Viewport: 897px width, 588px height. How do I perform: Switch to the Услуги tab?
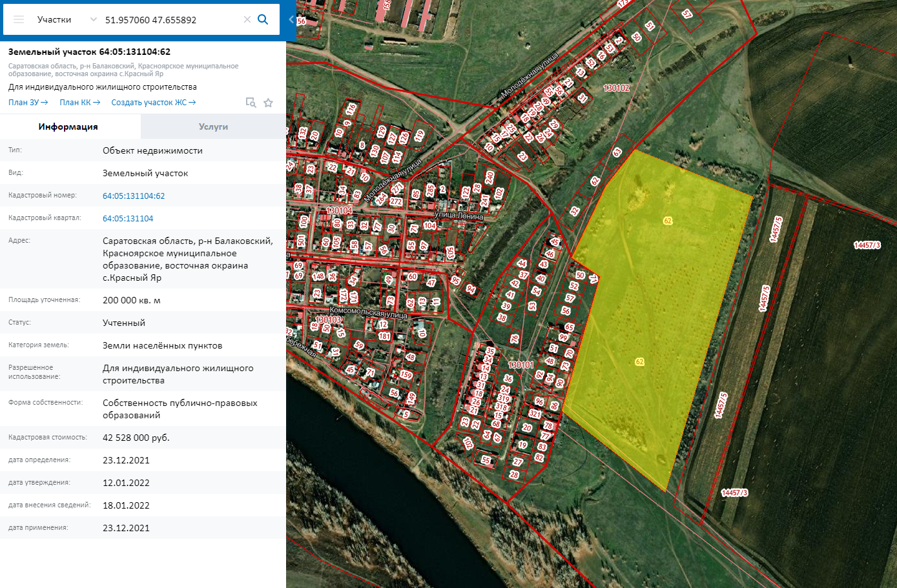click(x=213, y=127)
